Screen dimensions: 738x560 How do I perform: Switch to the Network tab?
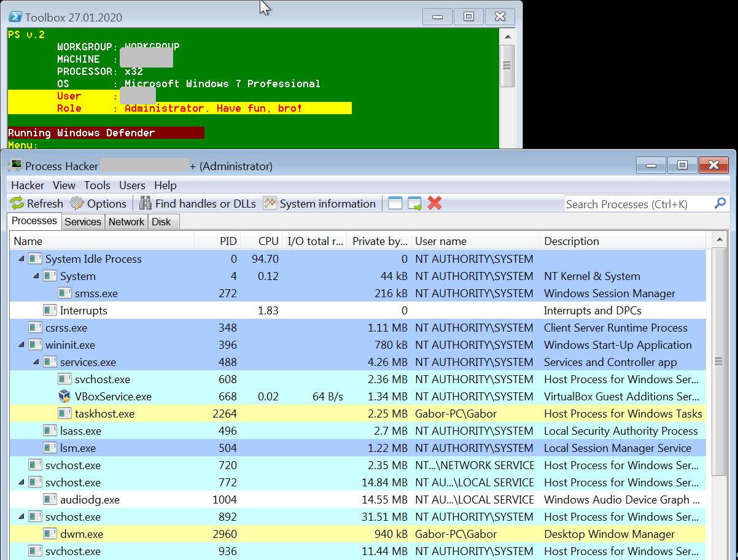pos(126,222)
